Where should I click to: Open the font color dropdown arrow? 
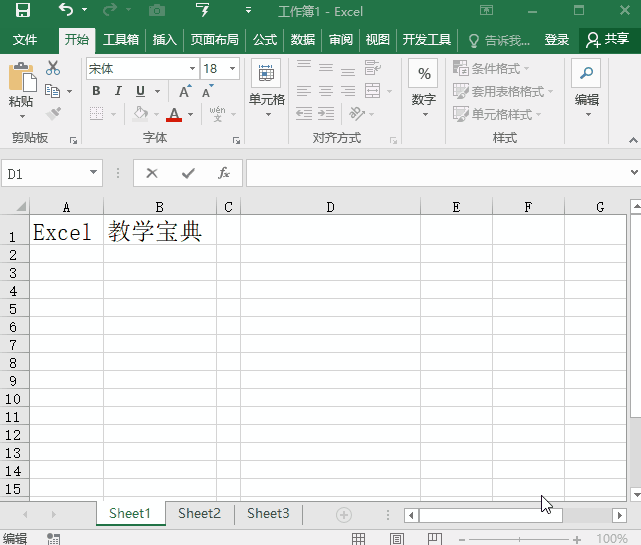pyautogui.click(x=191, y=114)
